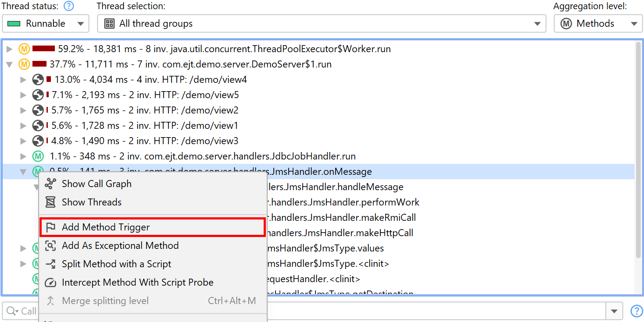Viewport: 644px width, 322px height.
Task: Click the help icon beside search field
Action: point(636,311)
